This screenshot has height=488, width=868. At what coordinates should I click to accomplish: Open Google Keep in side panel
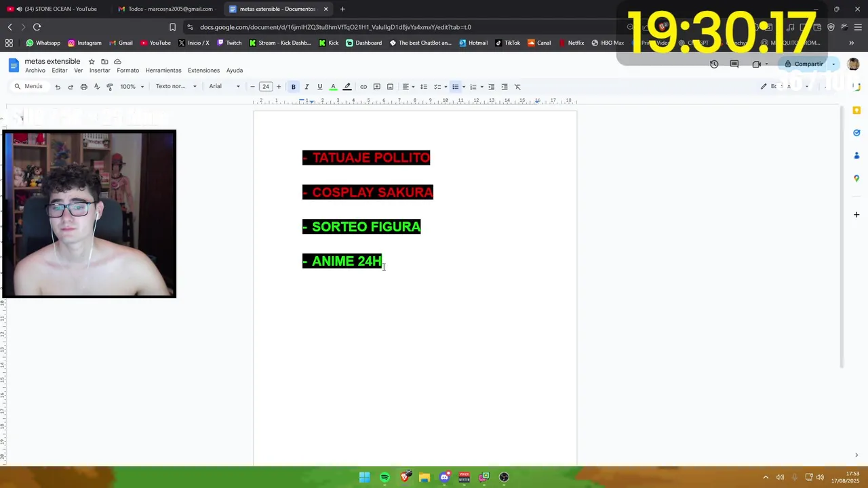pyautogui.click(x=856, y=110)
